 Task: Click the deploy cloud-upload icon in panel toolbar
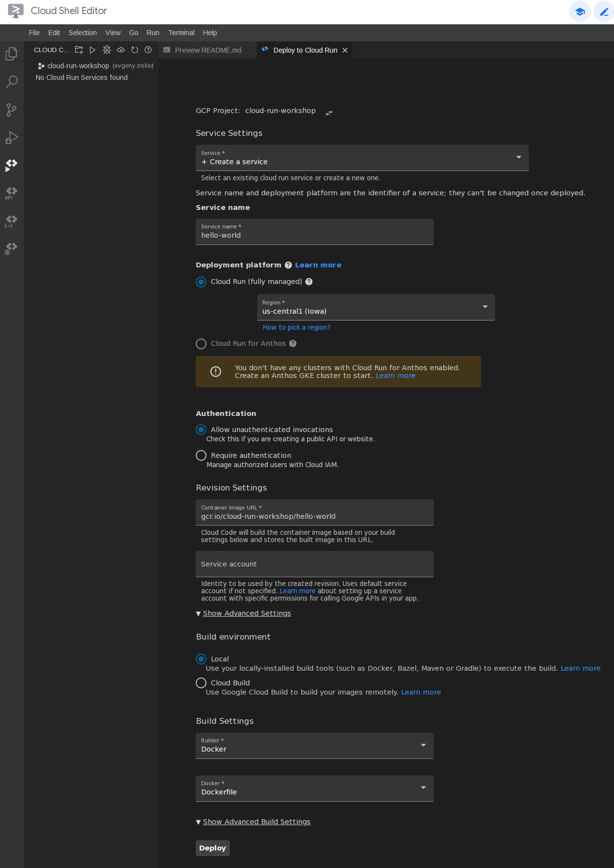coord(121,50)
